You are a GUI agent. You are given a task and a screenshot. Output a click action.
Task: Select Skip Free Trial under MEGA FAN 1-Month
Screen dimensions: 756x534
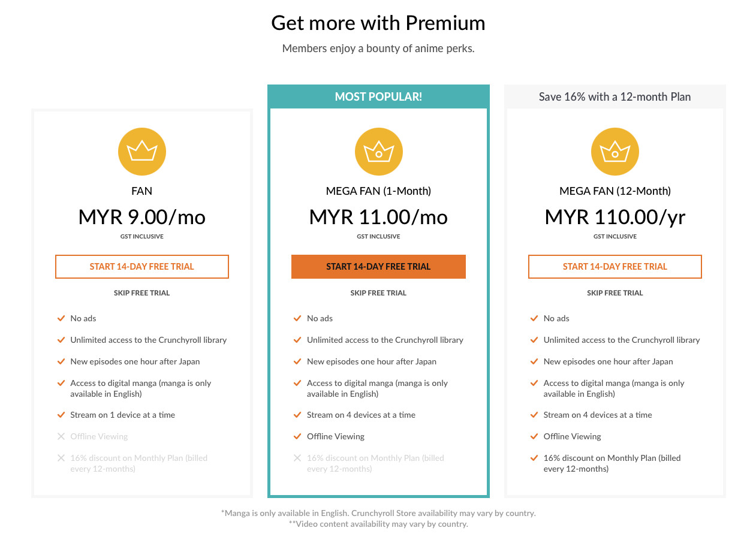(378, 292)
